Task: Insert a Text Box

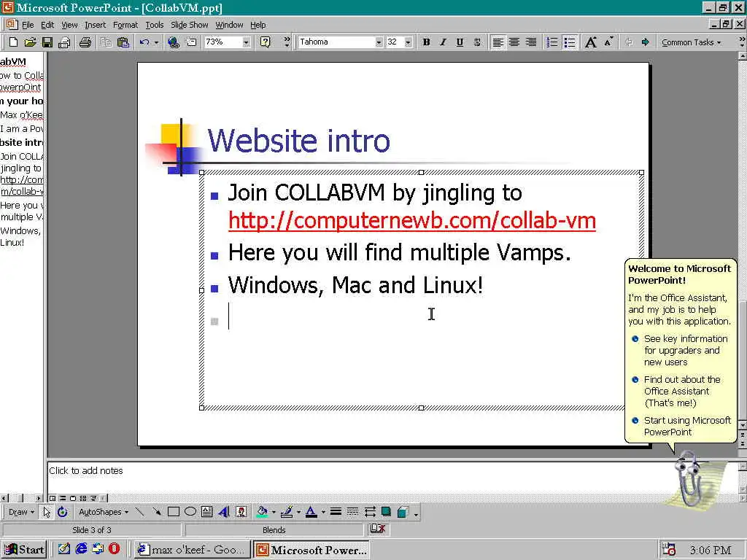Action: coord(206,512)
